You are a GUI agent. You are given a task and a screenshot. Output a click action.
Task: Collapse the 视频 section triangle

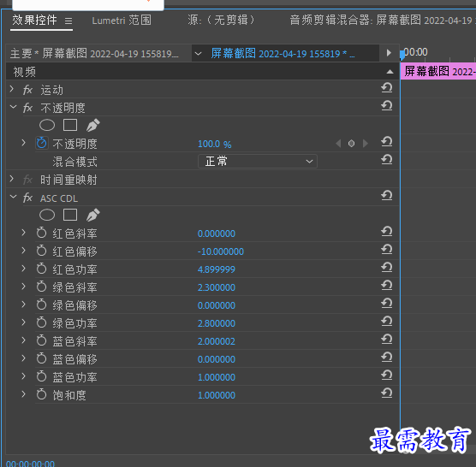[390, 72]
